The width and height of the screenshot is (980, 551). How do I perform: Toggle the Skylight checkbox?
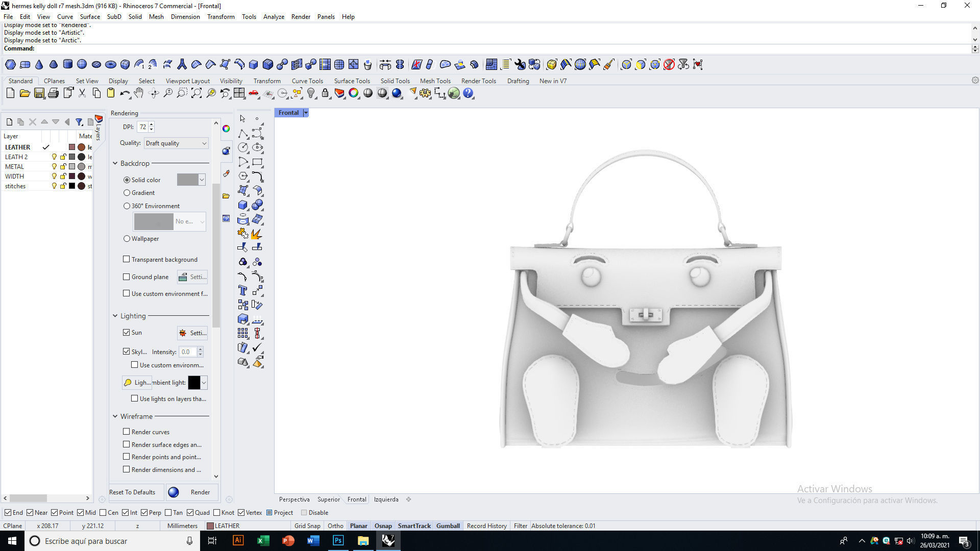click(126, 352)
